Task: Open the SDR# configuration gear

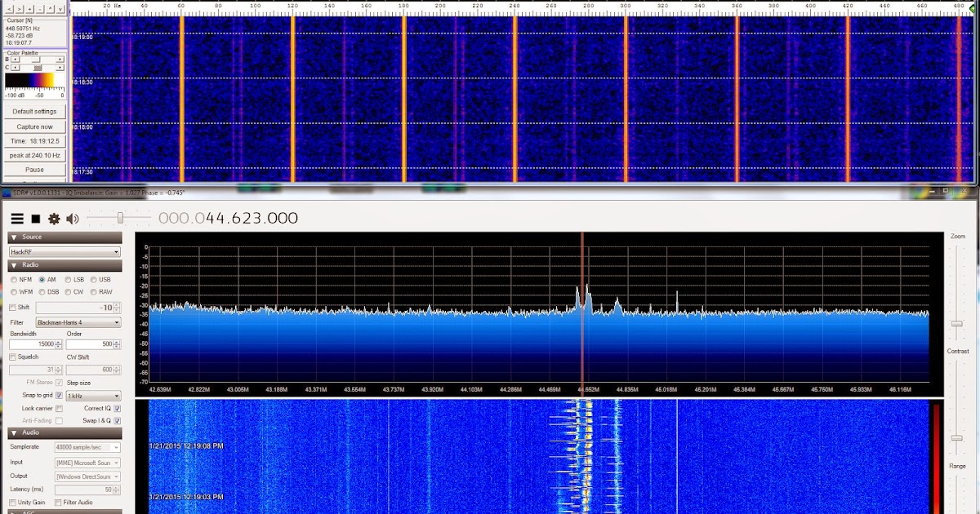Action: [54, 219]
